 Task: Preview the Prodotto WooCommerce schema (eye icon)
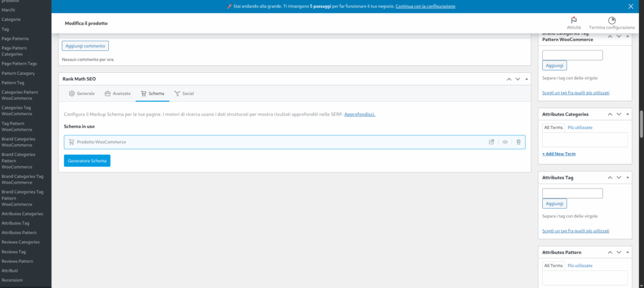[505, 142]
